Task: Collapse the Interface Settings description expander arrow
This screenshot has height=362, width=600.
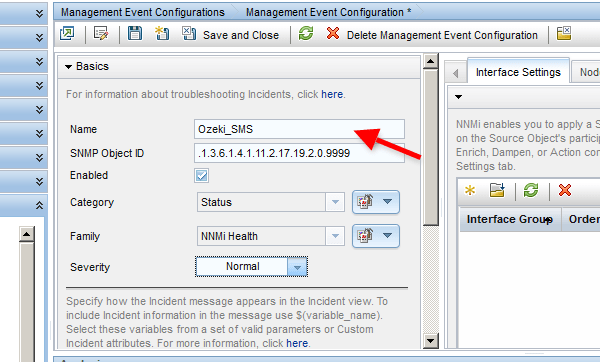Action: point(458,97)
